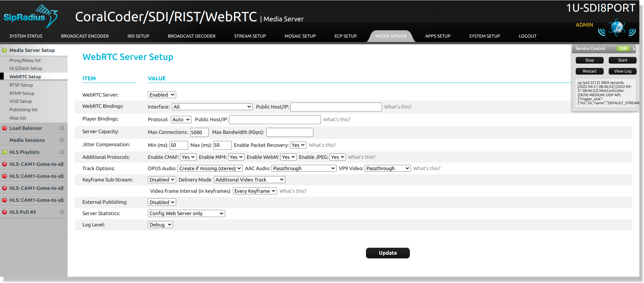
Task: Click the green status dot beside HLS Playlists
Action: click(x=5, y=152)
